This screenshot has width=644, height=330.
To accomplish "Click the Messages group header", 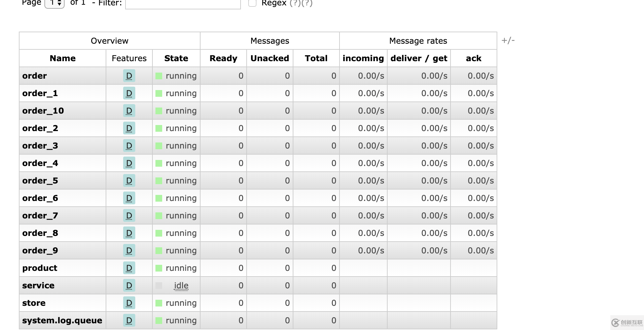I will [270, 41].
